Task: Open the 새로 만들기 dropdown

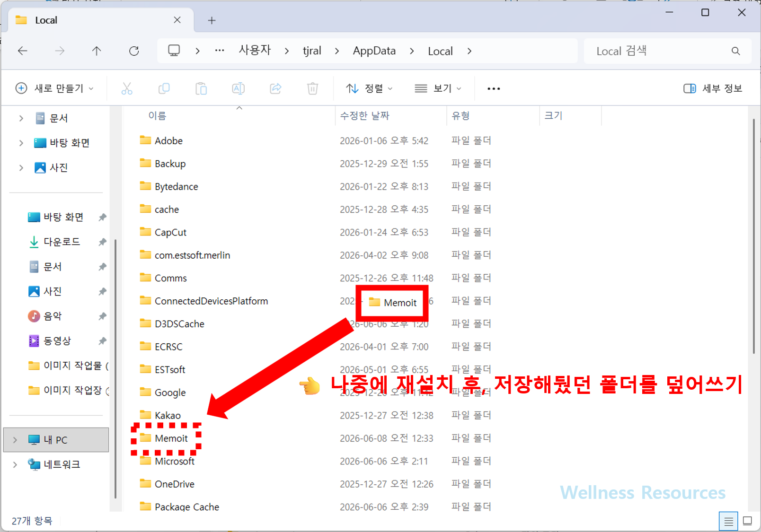Action: click(x=54, y=88)
